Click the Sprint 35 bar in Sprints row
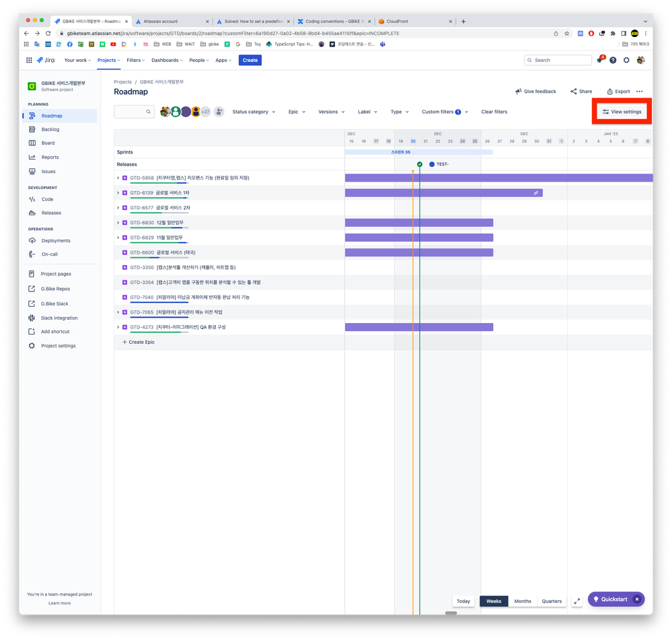This screenshot has height=640, width=672. click(x=418, y=152)
